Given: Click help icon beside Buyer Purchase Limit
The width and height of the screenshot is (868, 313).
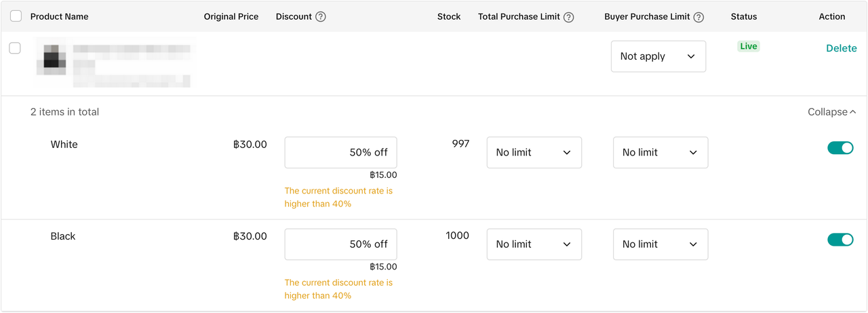Looking at the screenshot, I should click(x=698, y=17).
